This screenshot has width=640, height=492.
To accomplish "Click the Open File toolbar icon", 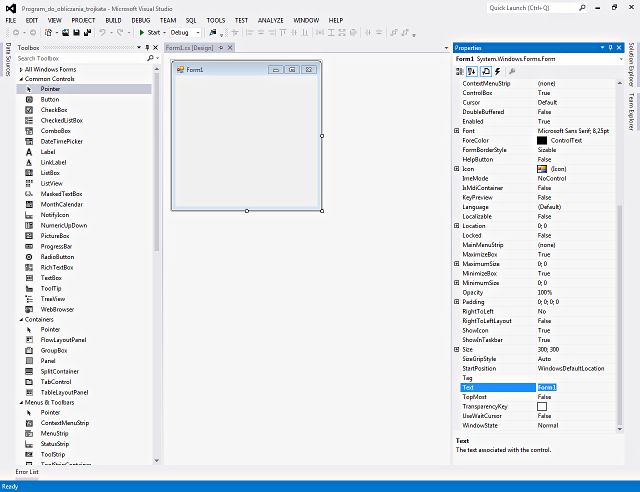I will pyautogui.click(x=65, y=33).
